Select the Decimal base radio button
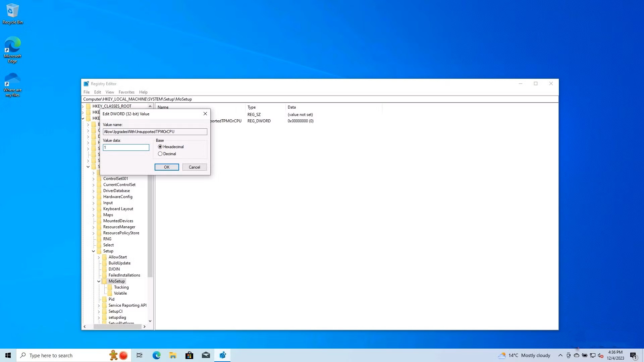 point(160,154)
